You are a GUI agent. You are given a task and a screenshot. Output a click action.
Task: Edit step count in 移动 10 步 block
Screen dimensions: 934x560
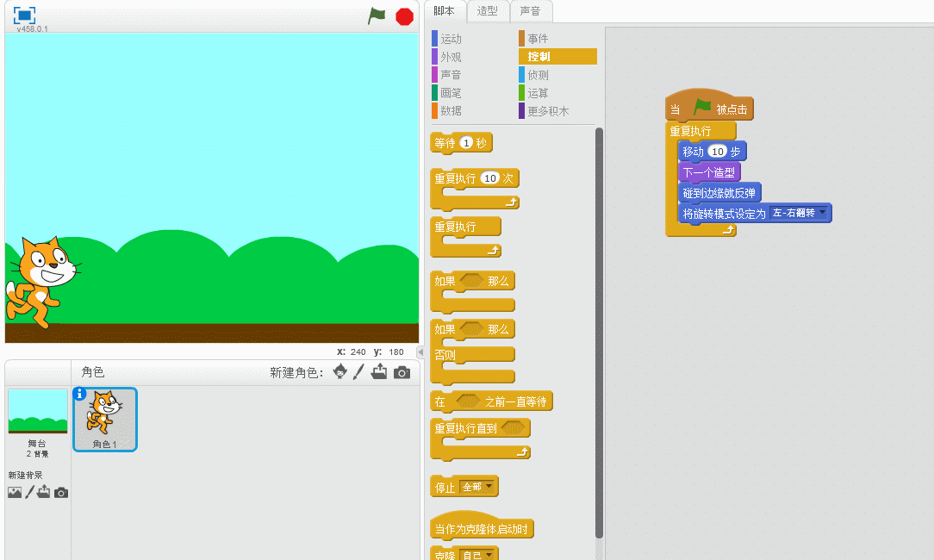coord(718,152)
